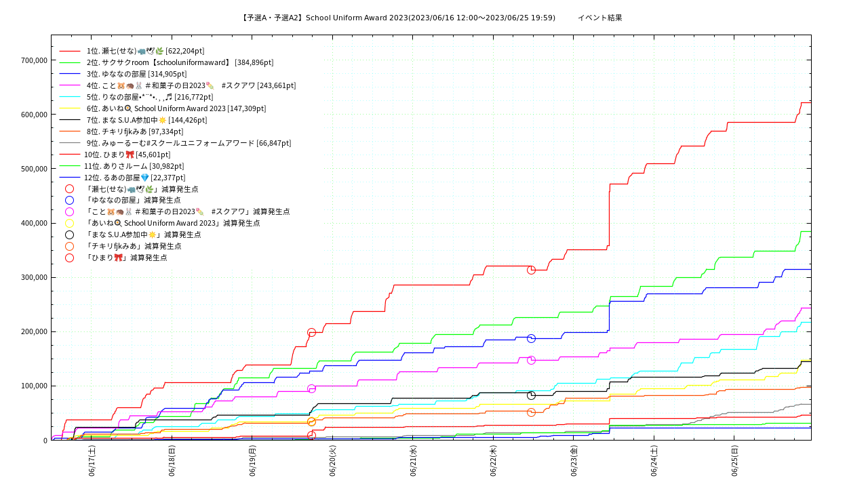Click the 700,000 y-axis label
868x488 pixels.
pyautogui.click(x=34, y=60)
